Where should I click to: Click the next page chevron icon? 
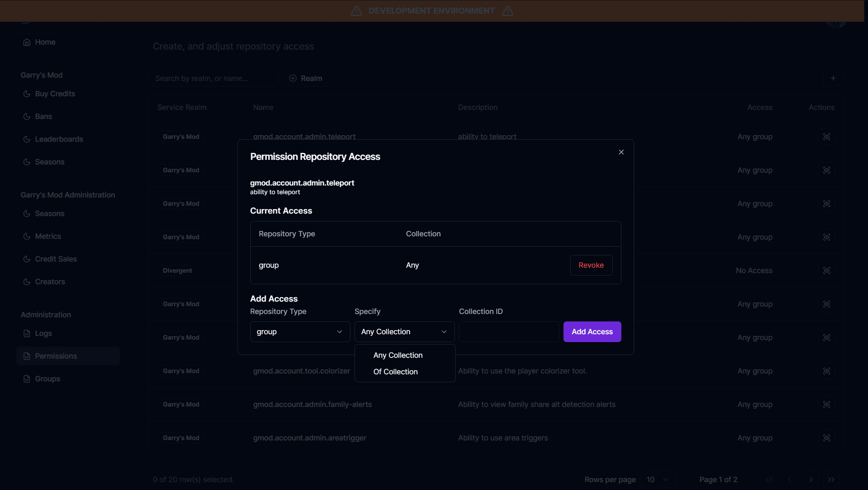click(810, 480)
